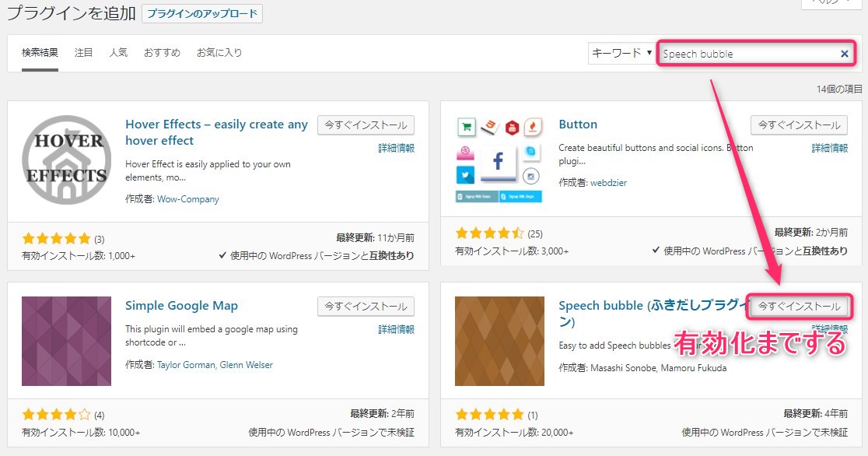Viewport: 868px width, 456px height.
Task: Click the Hover Effects five-star rating
Action: pyautogui.click(x=56, y=239)
